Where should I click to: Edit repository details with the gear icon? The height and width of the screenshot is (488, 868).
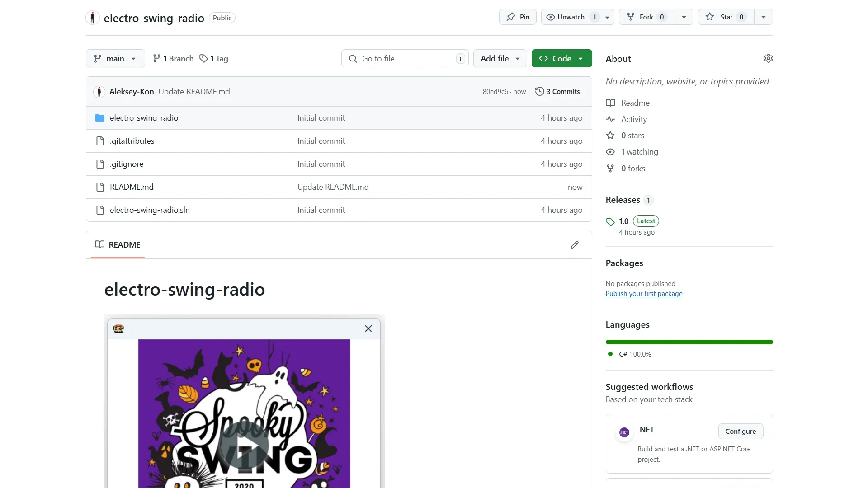[768, 58]
